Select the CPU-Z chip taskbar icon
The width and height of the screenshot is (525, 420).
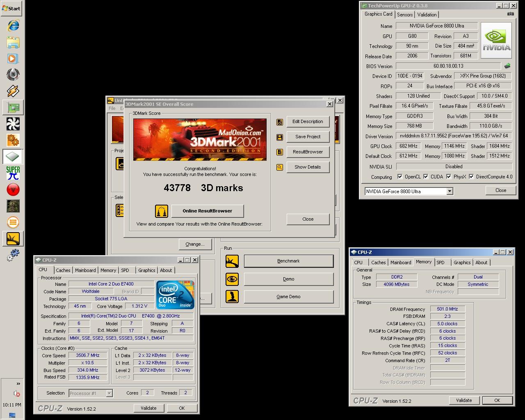(13, 157)
